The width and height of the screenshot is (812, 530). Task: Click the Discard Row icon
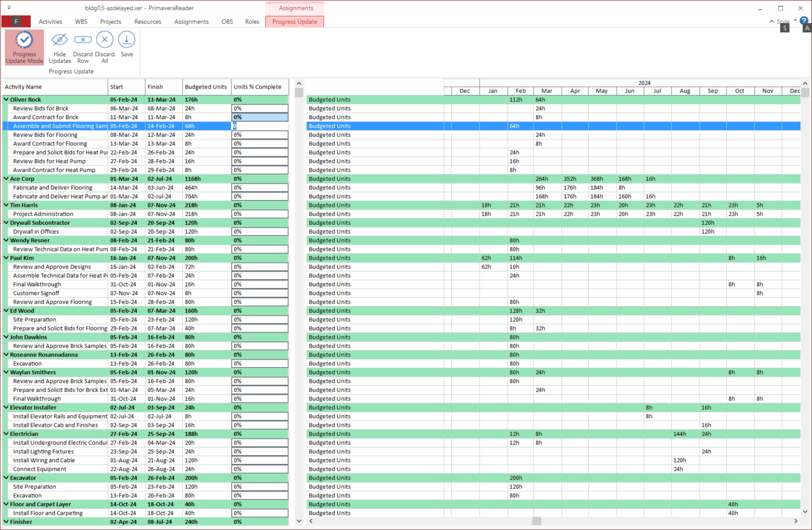click(x=83, y=40)
